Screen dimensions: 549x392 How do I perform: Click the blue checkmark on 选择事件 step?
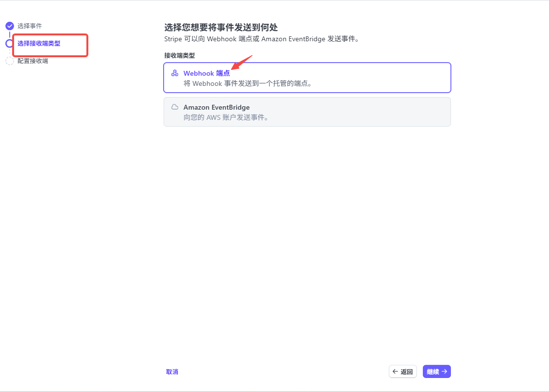[x=9, y=26]
